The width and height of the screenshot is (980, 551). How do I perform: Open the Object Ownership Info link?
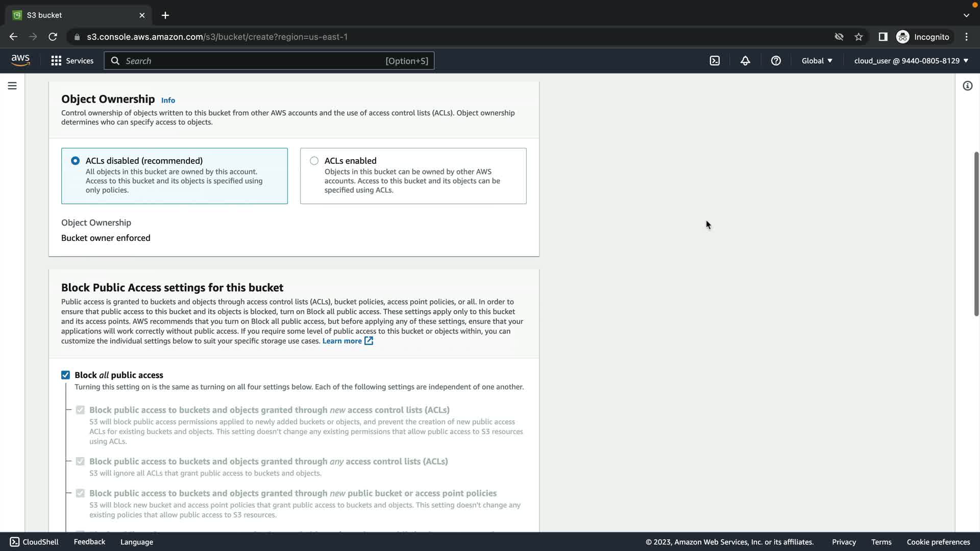pyautogui.click(x=168, y=101)
